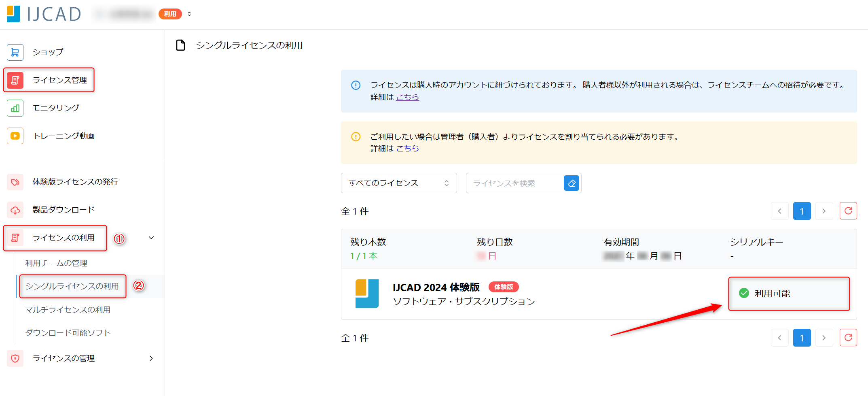The image size is (868, 396).
Task: Go to previous page in top pagination
Action: [779, 211]
